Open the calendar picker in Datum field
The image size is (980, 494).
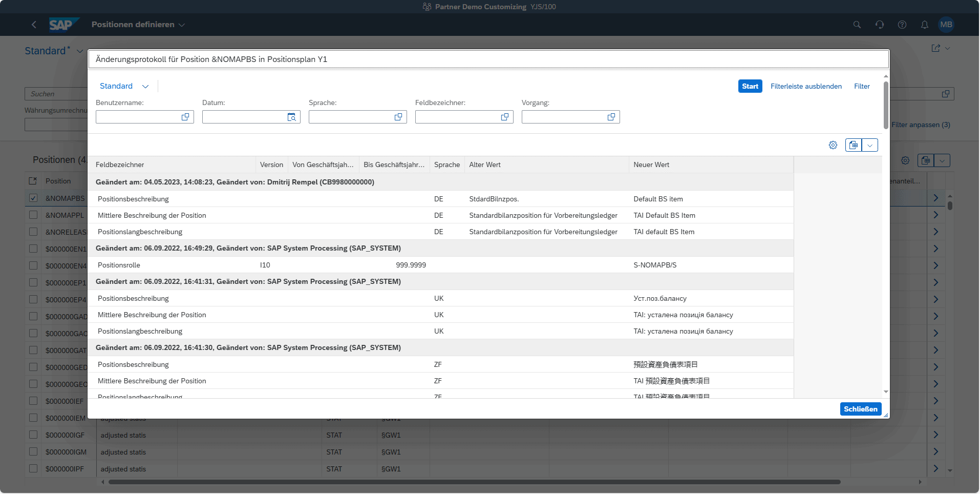point(291,117)
